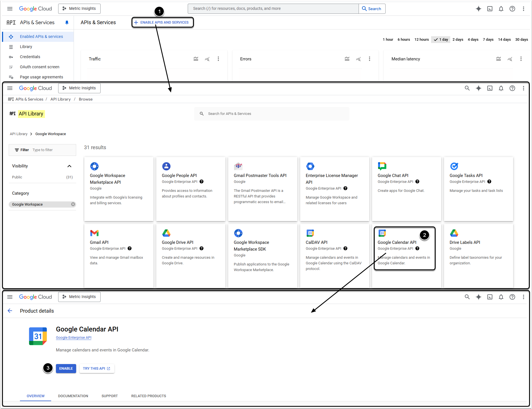Open the navigation menu in the top Google Cloud header
This screenshot has height=409, width=532.
click(x=10, y=9)
